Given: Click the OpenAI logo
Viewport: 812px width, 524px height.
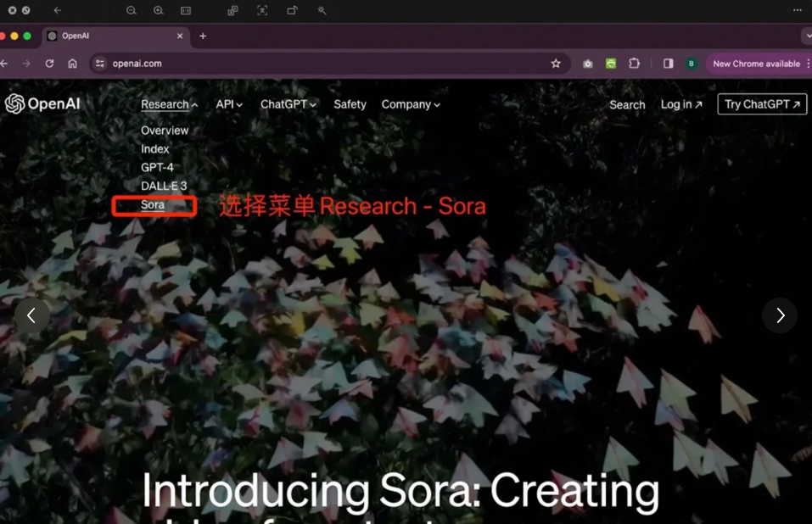Looking at the screenshot, I should (x=43, y=103).
